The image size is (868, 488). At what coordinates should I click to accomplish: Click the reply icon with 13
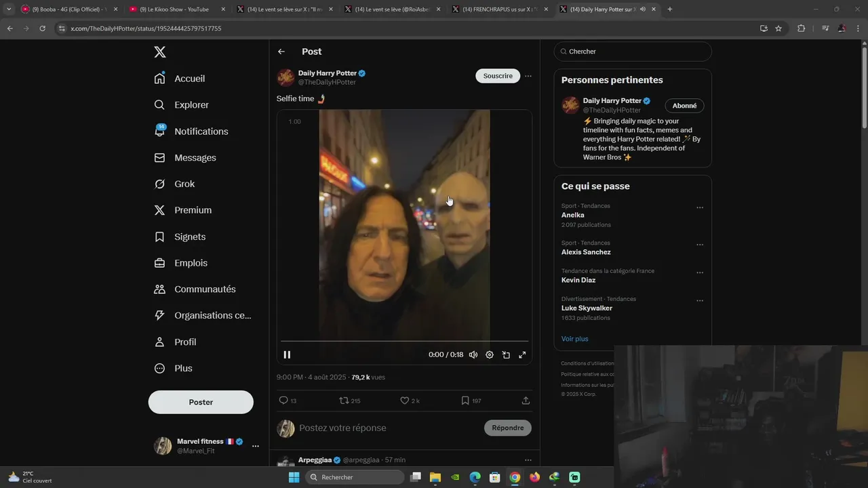(288, 401)
